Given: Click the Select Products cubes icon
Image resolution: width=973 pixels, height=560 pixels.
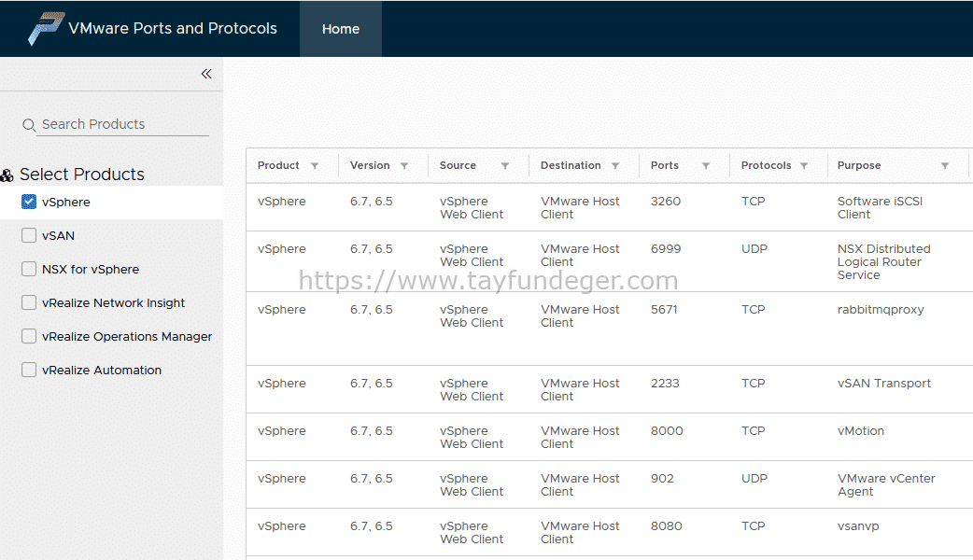Looking at the screenshot, I should point(7,175).
